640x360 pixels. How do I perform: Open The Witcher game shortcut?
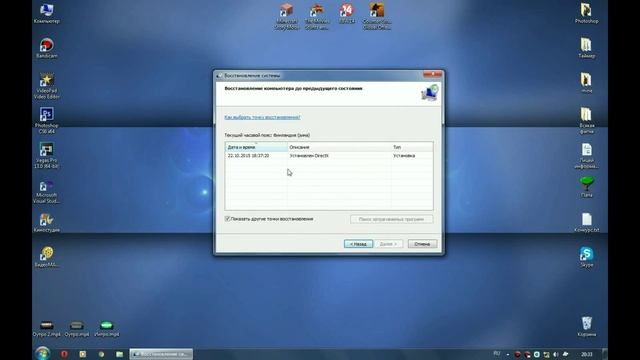pyautogui.click(x=317, y=16)
